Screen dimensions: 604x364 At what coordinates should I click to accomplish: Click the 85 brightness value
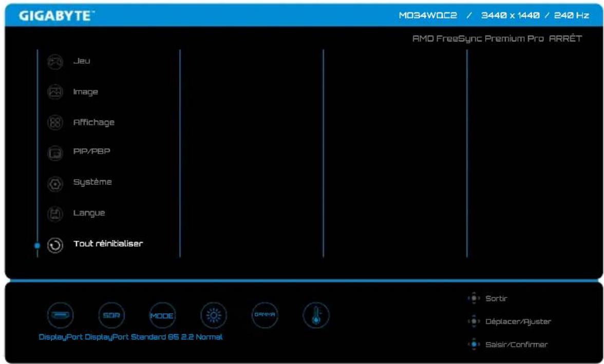(174, 337)
